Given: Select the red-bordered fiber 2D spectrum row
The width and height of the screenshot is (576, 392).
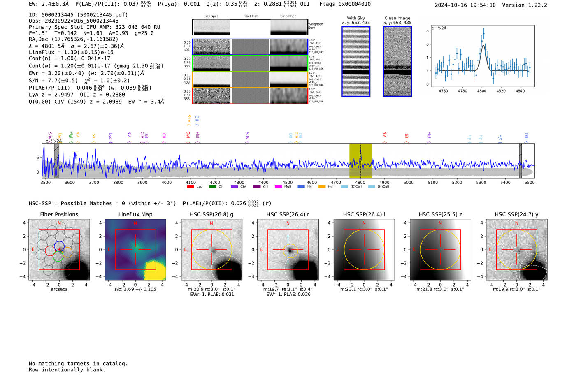Looking at the screenshot, I should (250, 96).
